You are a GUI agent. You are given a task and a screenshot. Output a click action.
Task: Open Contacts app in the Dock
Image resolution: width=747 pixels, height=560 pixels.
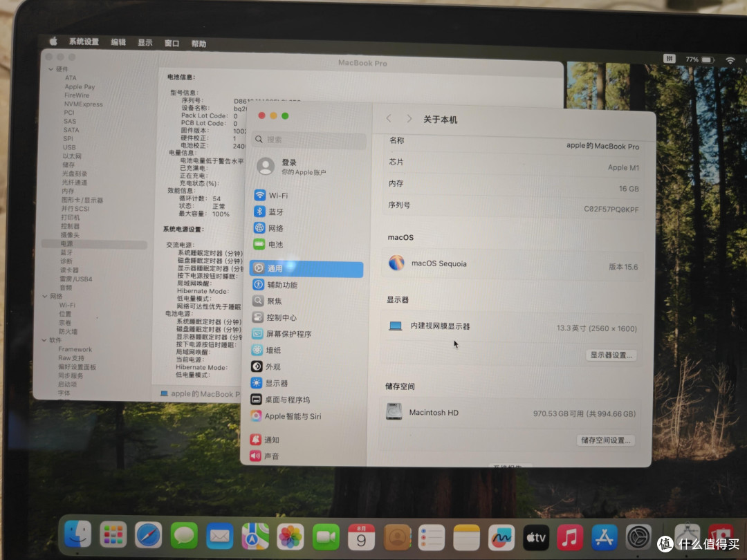[397, 538]
